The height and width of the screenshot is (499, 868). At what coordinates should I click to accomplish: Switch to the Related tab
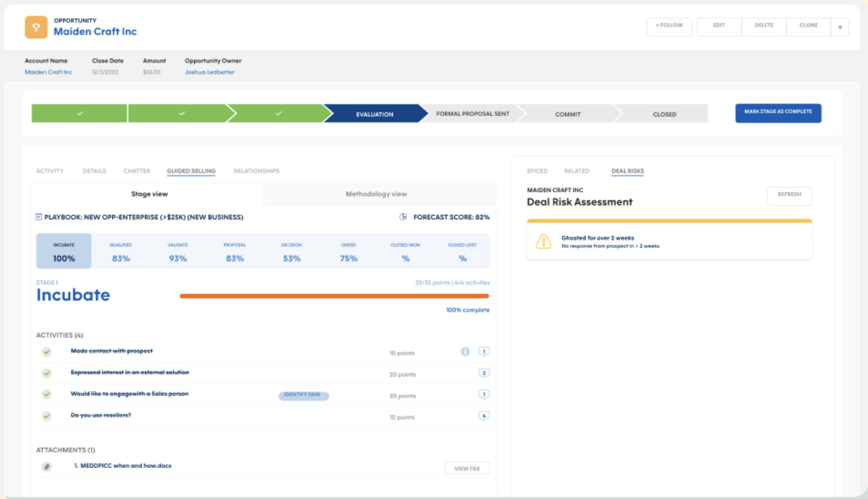577,171
